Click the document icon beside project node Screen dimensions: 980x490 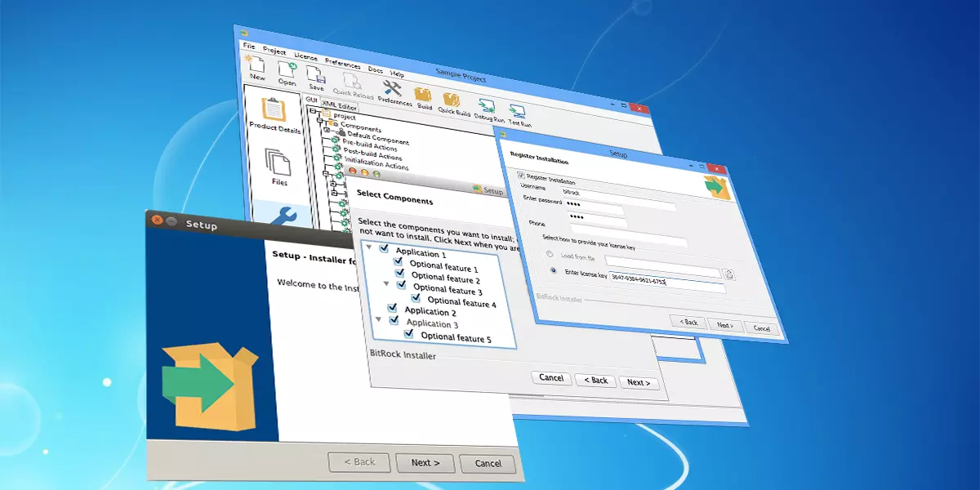point(327,114)
